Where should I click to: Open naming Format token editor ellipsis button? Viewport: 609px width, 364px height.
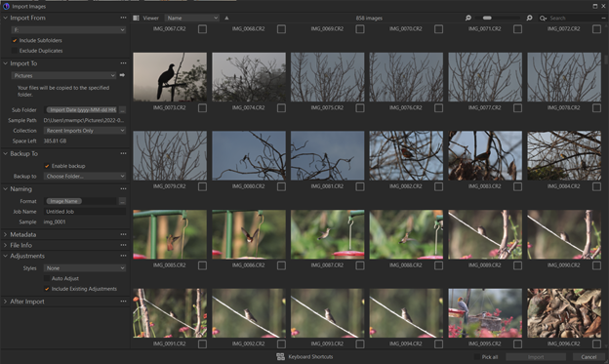122,201
